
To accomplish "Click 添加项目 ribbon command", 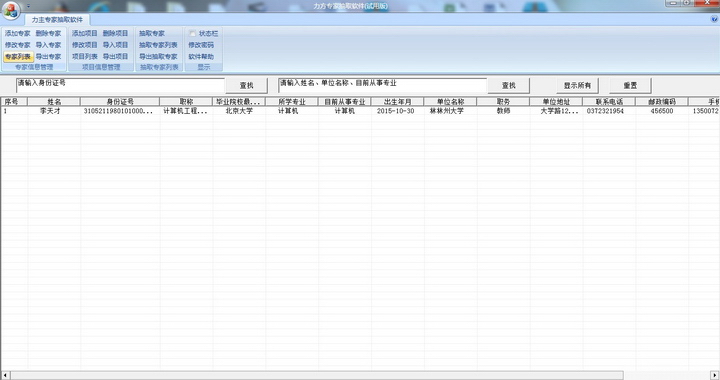I will click(85, 33).
